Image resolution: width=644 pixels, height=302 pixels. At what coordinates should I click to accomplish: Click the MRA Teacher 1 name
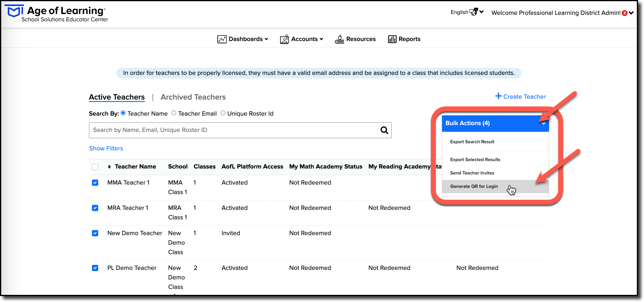pyautogui.click(x=128, y=208)
